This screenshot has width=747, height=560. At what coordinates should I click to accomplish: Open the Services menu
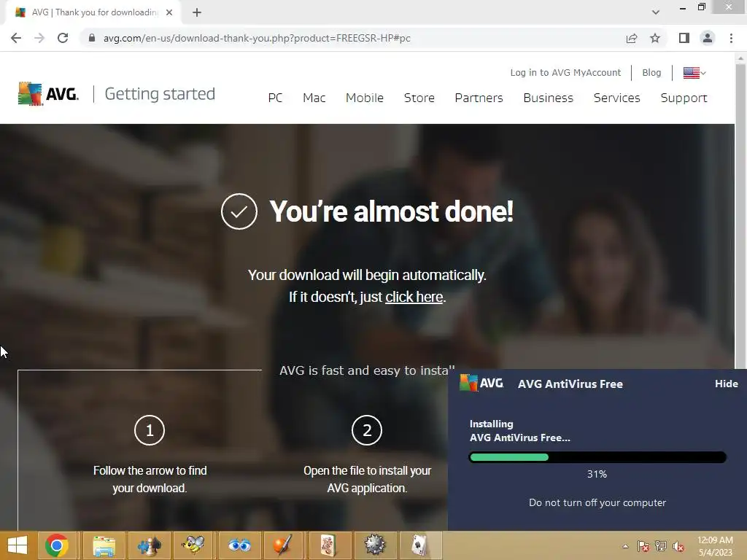tap(617, 98)
